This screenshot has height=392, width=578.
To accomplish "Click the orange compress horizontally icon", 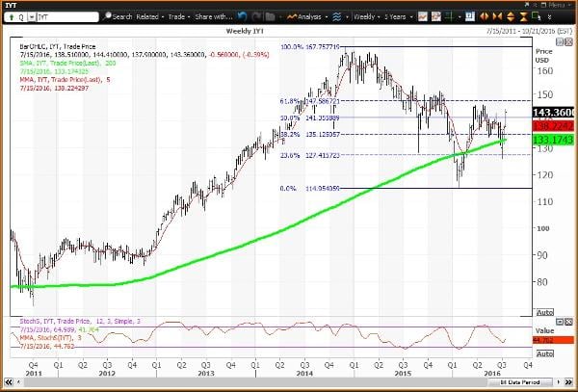I will 497,16.
